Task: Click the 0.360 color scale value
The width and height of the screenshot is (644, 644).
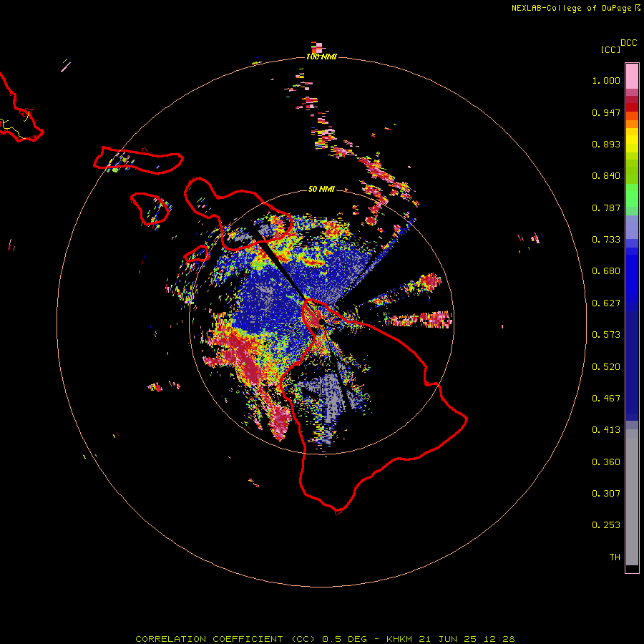Action: pos(606,462)
